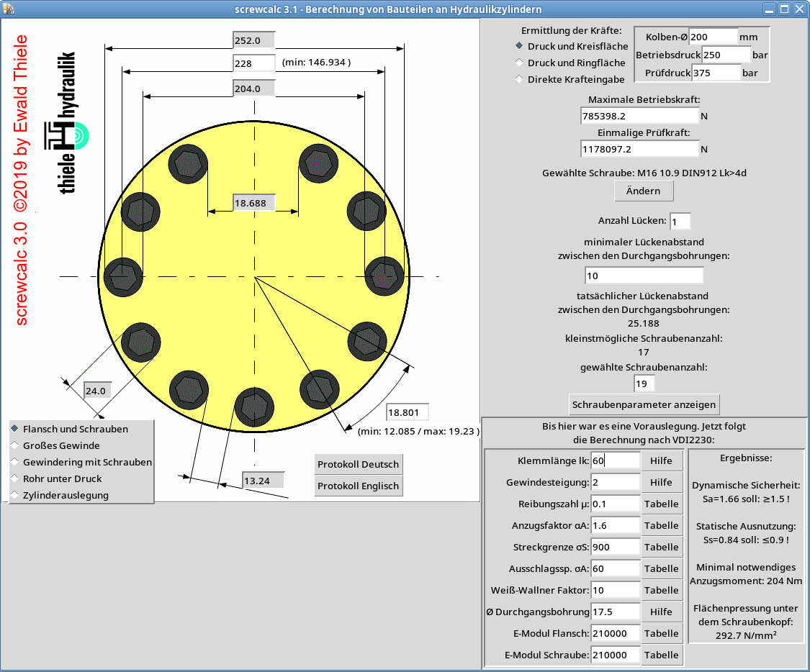The width and height of the screenshot is (810, 672).
Task: Select Rohr unter Druck mode
Action: coord(56,478)
